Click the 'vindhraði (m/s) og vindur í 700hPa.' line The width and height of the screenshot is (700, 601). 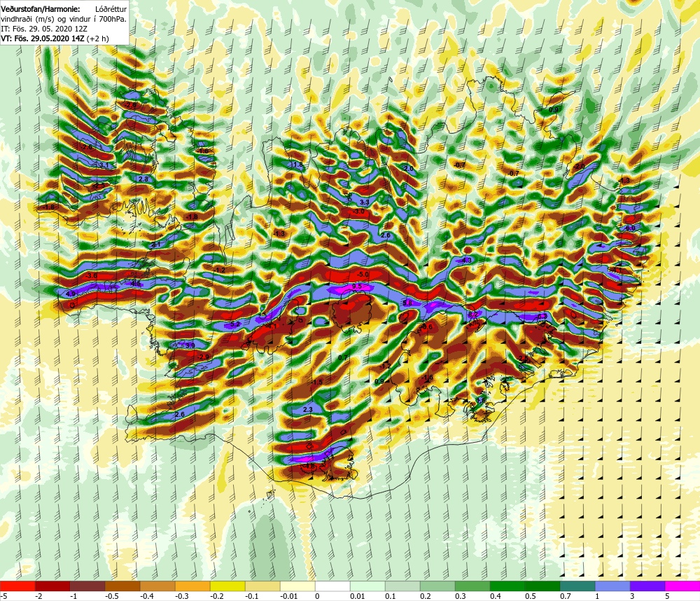[64, 19]
